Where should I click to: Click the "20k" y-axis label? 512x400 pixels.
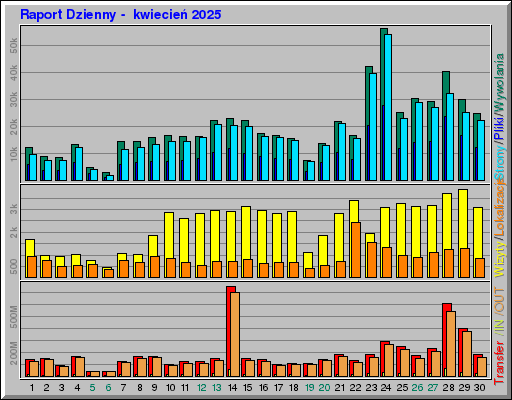[x=14, y=126]
